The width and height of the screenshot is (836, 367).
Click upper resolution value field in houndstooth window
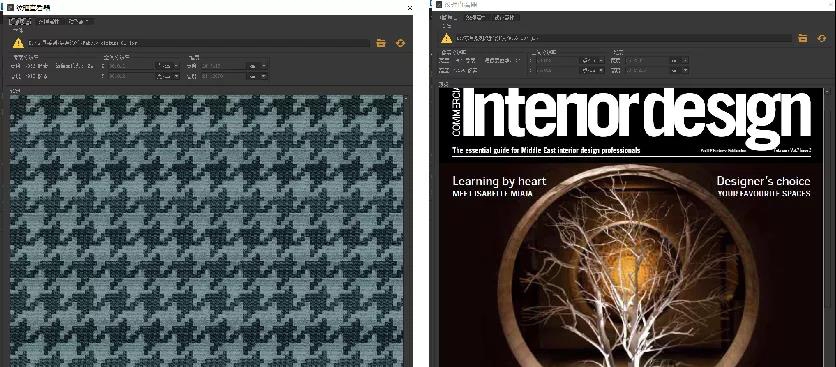tap(131, 66)
